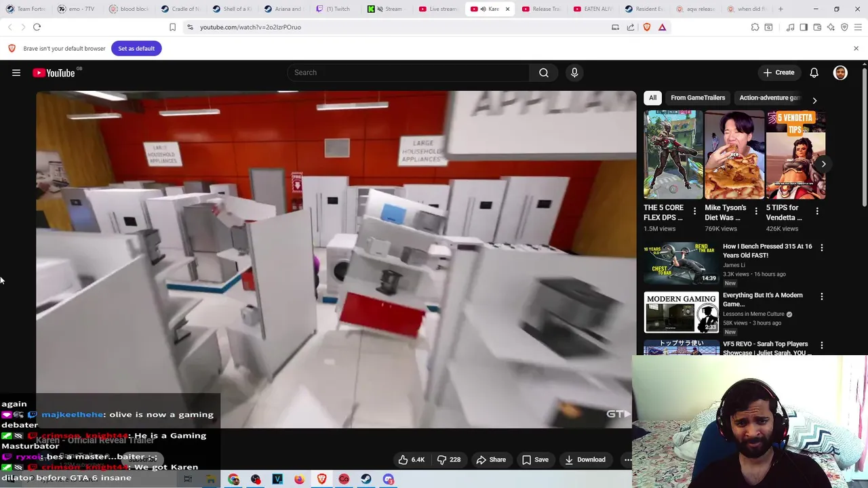Click the address bar URL
This screenshot has height=488, width=868.
point(250,27)
